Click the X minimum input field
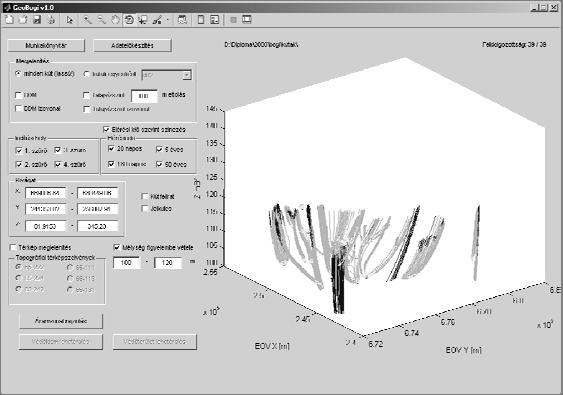This screenshot has width=563, height=395. pyautogui.click(x=46, y=193)
